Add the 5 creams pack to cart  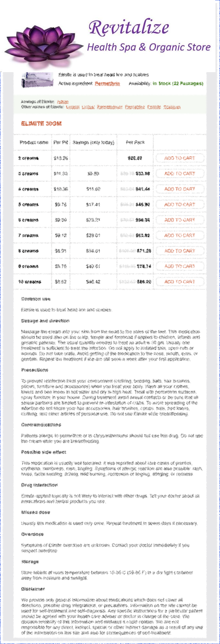[180, 204]
